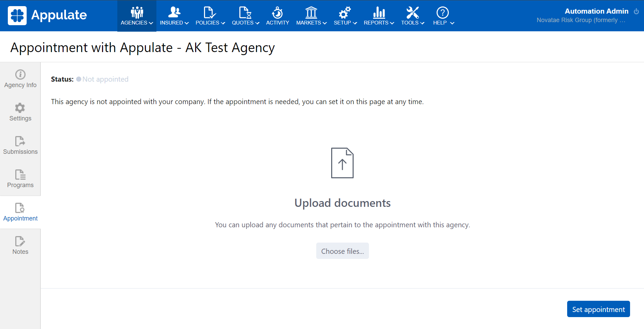Expand the Quotes dropdown chevron

(257, 23)
